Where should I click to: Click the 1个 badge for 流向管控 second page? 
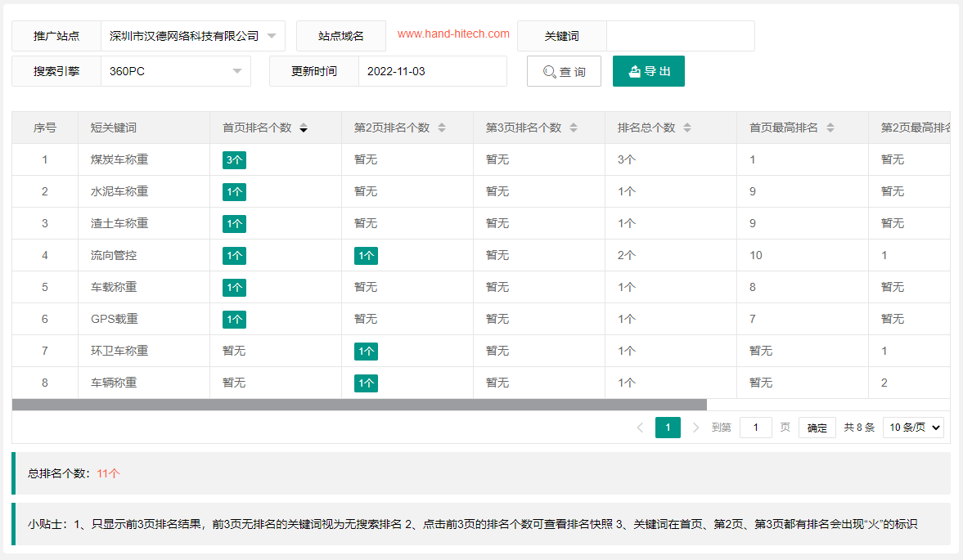click(366, 255)
